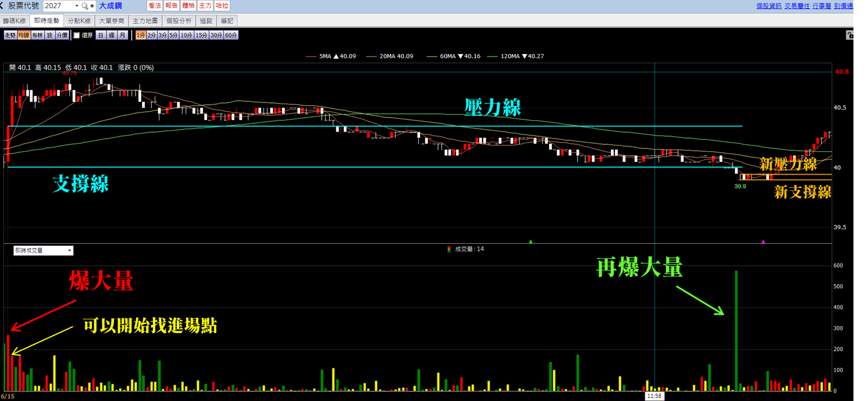The image size is (868, 401).
Task: Click the 5MA legend entry
Action: 331,56
